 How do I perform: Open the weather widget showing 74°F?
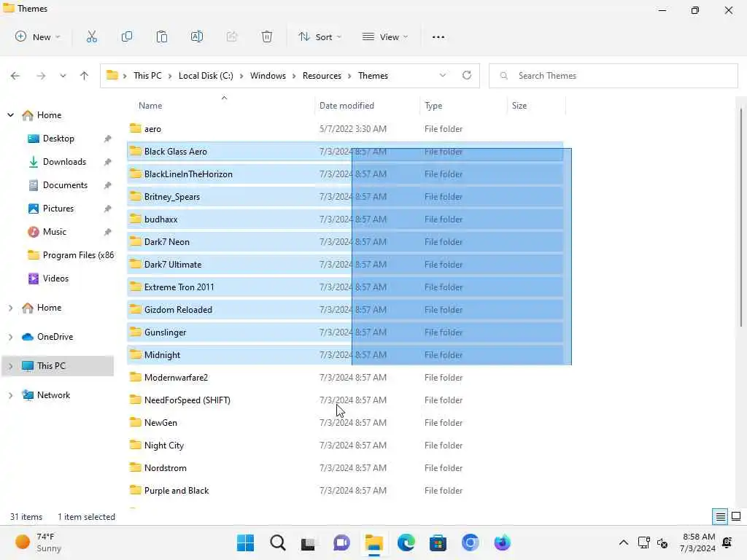pyautogui.click(x=39, y=542)
